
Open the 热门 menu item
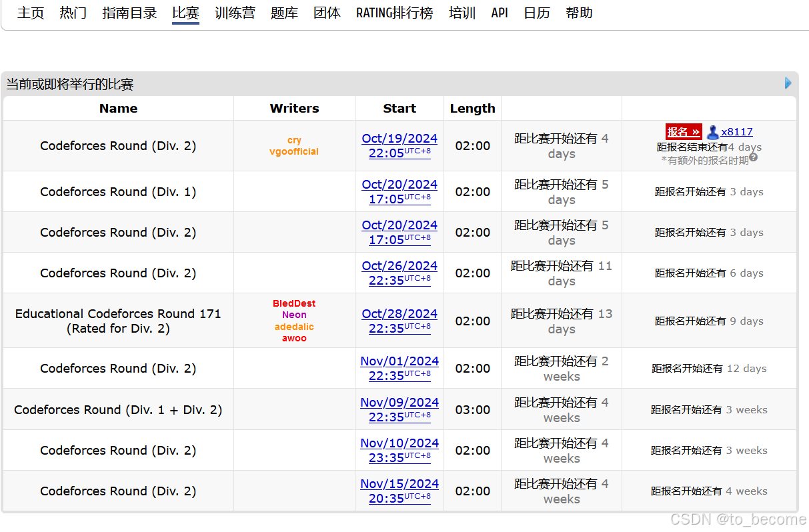coord(73,13)
